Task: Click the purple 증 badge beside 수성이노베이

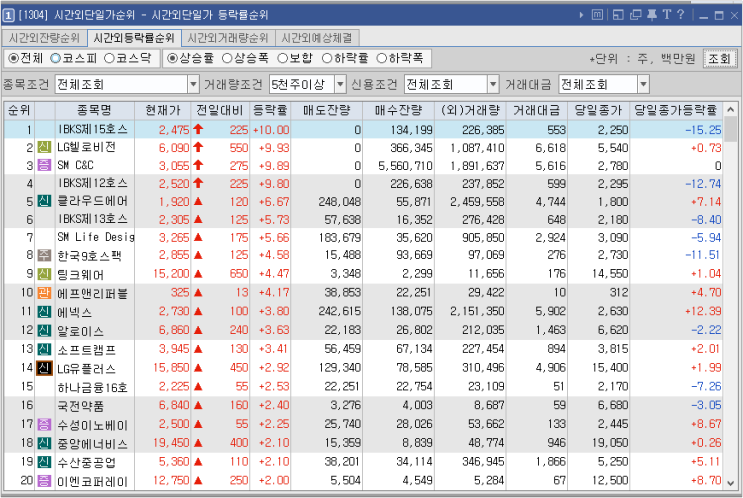Action: click(44, 424)
